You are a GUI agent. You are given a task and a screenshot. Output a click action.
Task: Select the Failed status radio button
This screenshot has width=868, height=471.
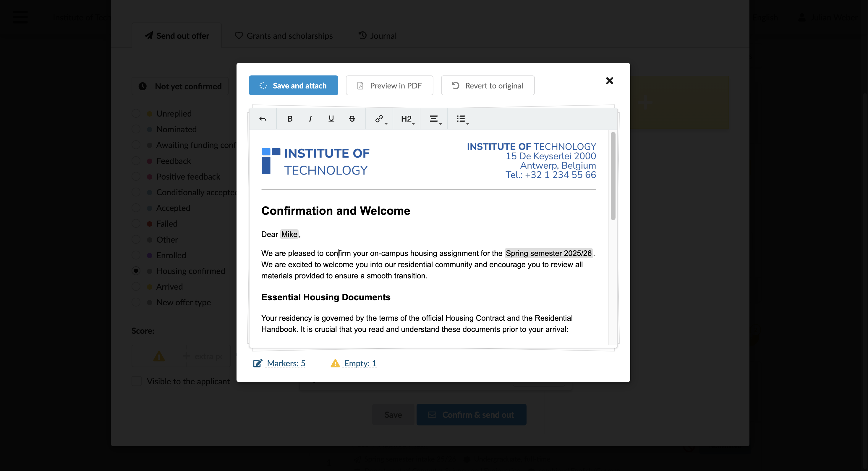coord(136,224)
